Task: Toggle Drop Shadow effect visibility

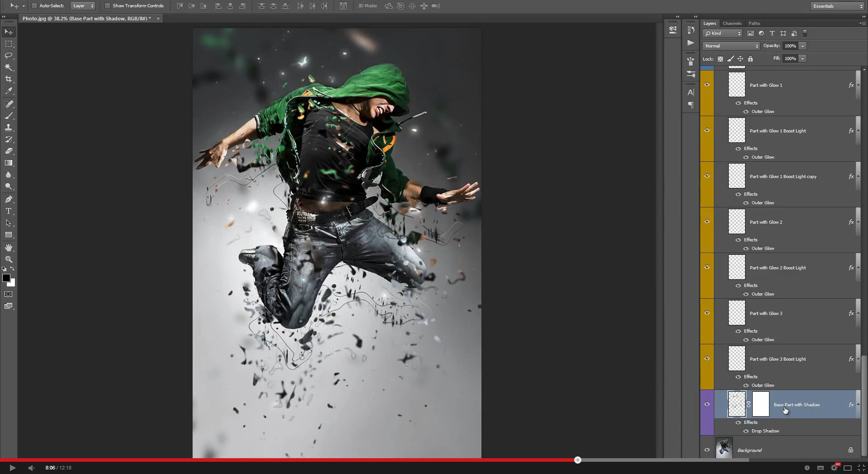Action: tap(746, 431)
